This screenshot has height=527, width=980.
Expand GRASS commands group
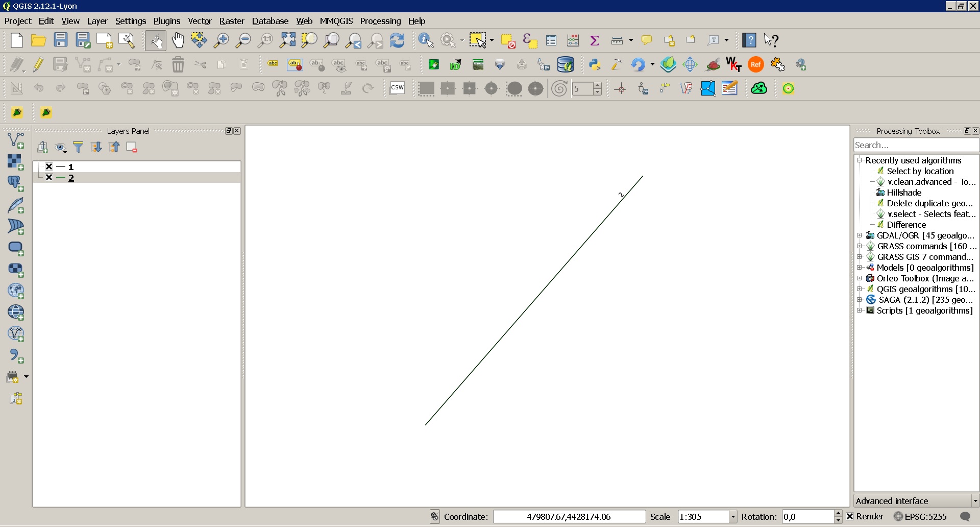point(860,246)
